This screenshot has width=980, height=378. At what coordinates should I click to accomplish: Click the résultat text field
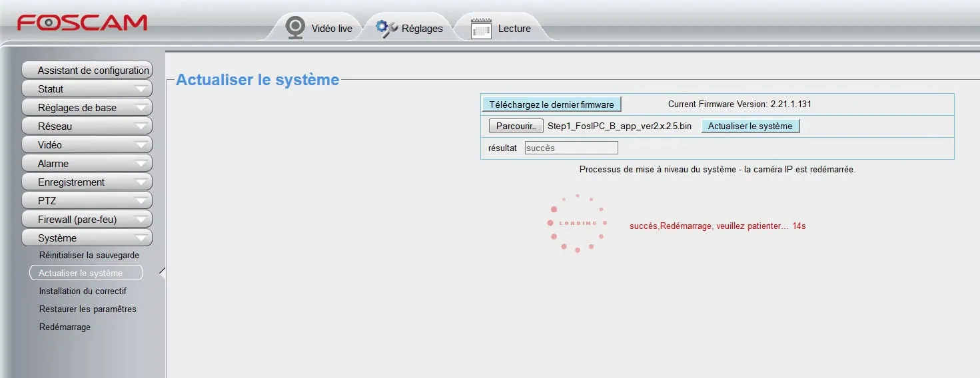point(571,148)
